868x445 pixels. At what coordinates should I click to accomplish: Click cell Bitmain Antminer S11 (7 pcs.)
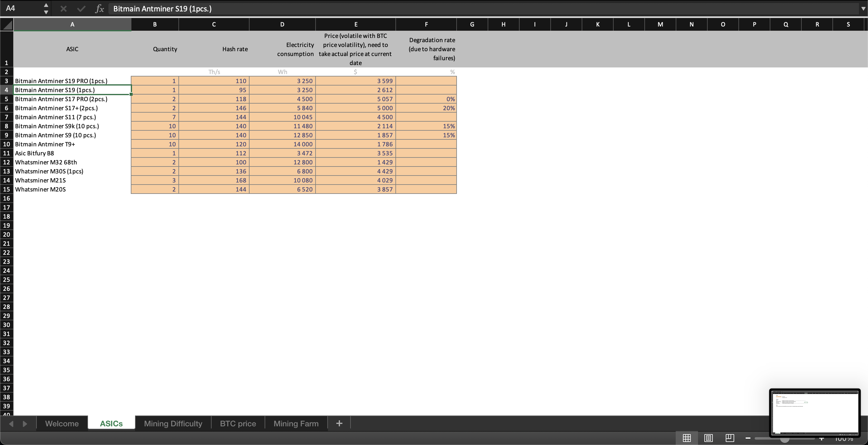72,117
